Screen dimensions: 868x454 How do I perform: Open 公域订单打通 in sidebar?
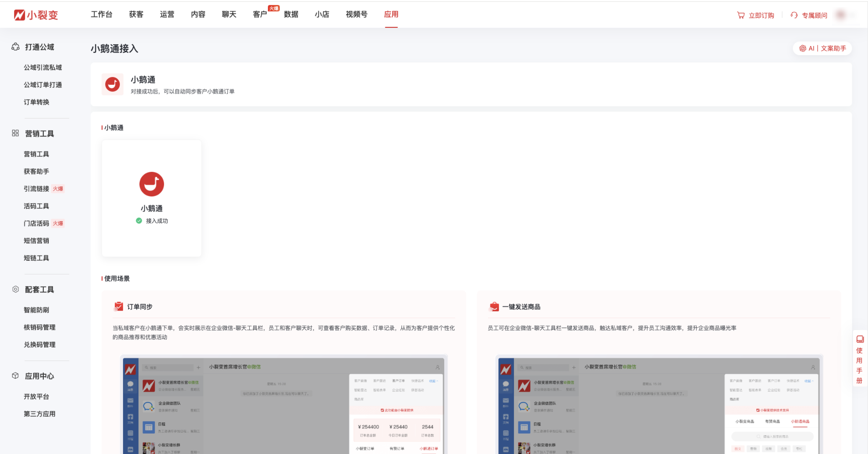coord(43,85)
